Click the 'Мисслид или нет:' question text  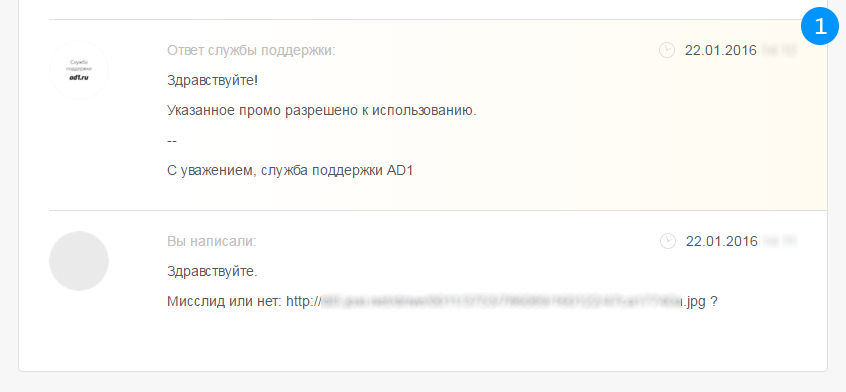[224, 302]
